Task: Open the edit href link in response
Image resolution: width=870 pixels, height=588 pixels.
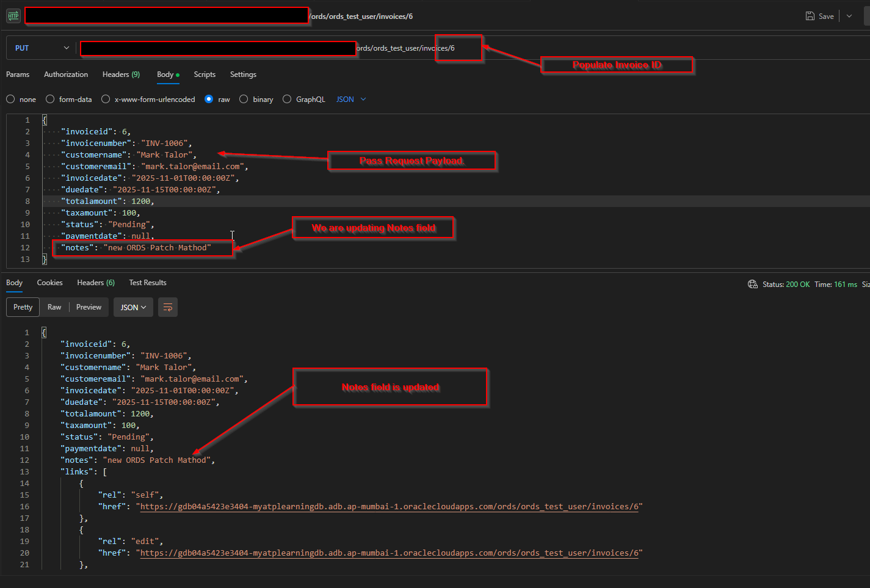Action: (388, 553)
